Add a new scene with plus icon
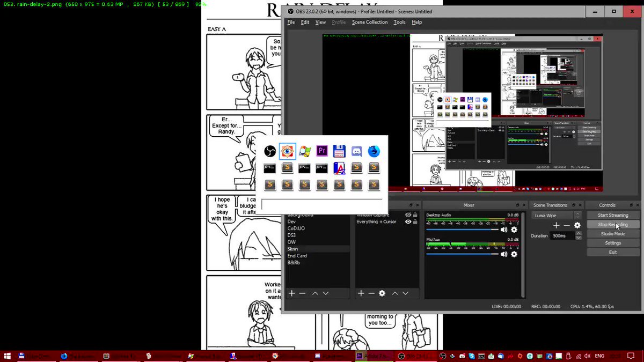 click(x=292, y=293)
